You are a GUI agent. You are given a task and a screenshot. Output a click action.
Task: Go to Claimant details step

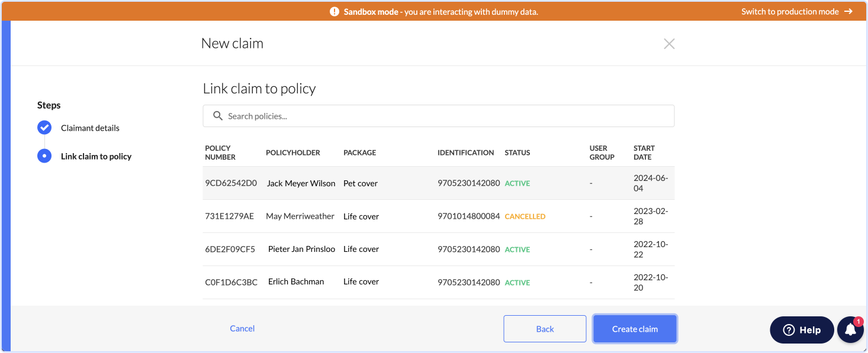[x=90, y=128]
